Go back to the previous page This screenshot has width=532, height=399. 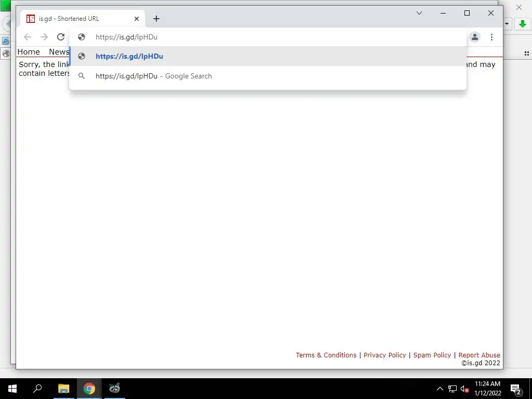(28, 37)
